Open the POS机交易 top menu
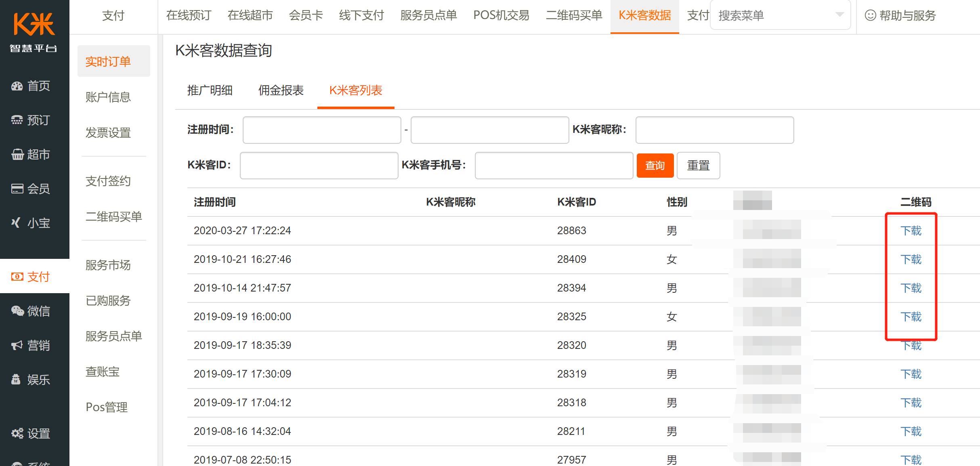This screenshot has height=466, width=980. click(501, 15)
